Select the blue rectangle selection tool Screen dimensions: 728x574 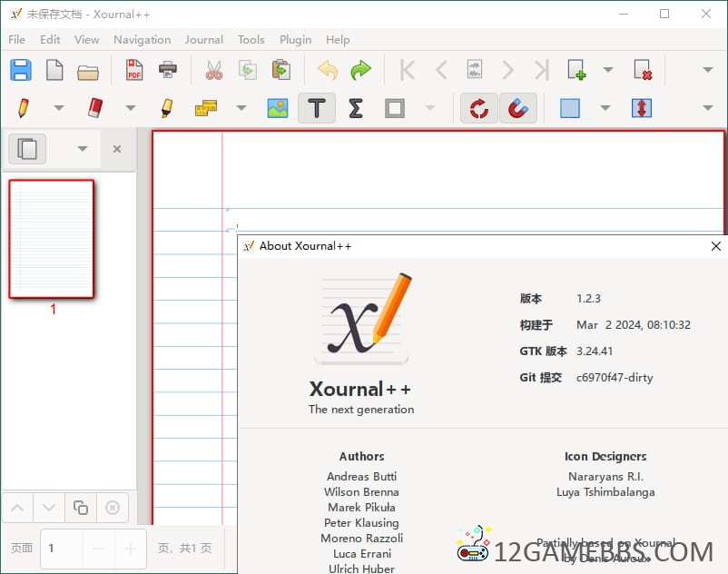coord(570,108)
